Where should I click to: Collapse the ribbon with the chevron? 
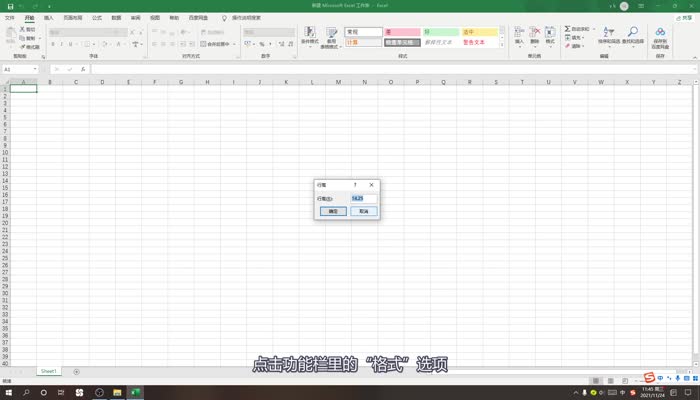coord(695,57)
